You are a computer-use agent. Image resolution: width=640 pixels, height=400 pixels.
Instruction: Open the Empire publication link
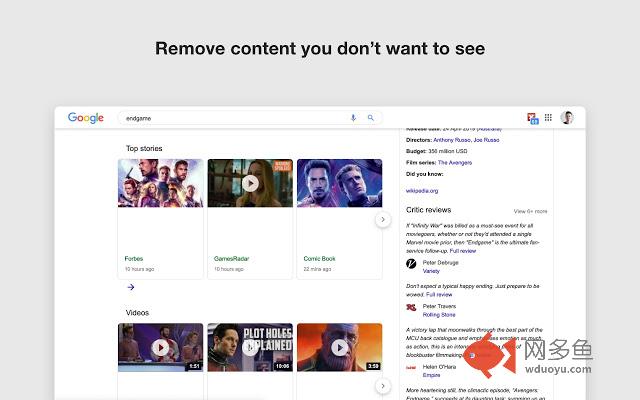pyautogui.click(x=431, y=375)
